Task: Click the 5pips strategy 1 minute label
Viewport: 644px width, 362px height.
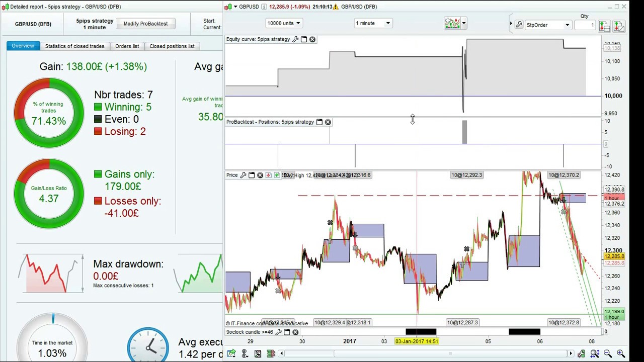Action: (95, 24)
